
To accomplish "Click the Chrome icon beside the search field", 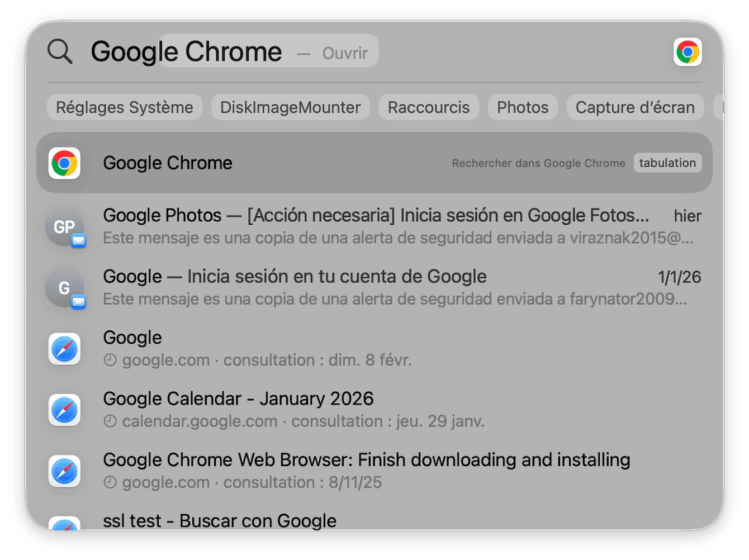I will [x=688, y=52].
